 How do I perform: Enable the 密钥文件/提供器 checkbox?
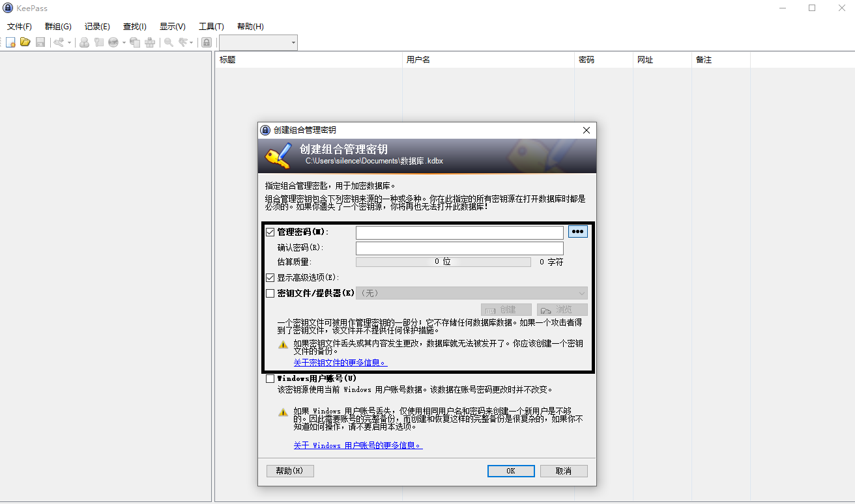click(270, 294)
